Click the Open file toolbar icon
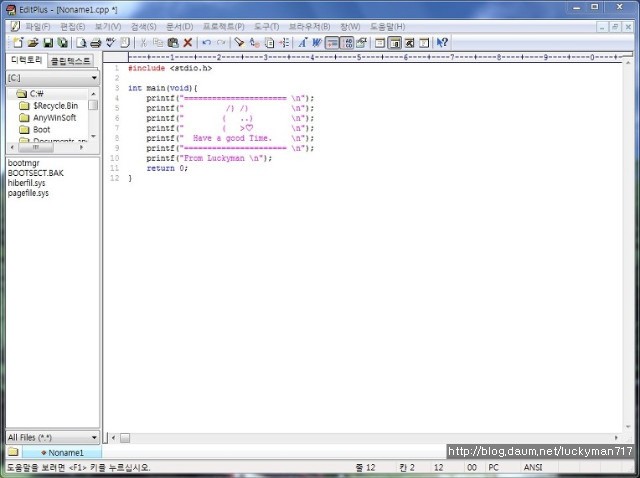The image size is (640, 478). click(x=33, y=42)
